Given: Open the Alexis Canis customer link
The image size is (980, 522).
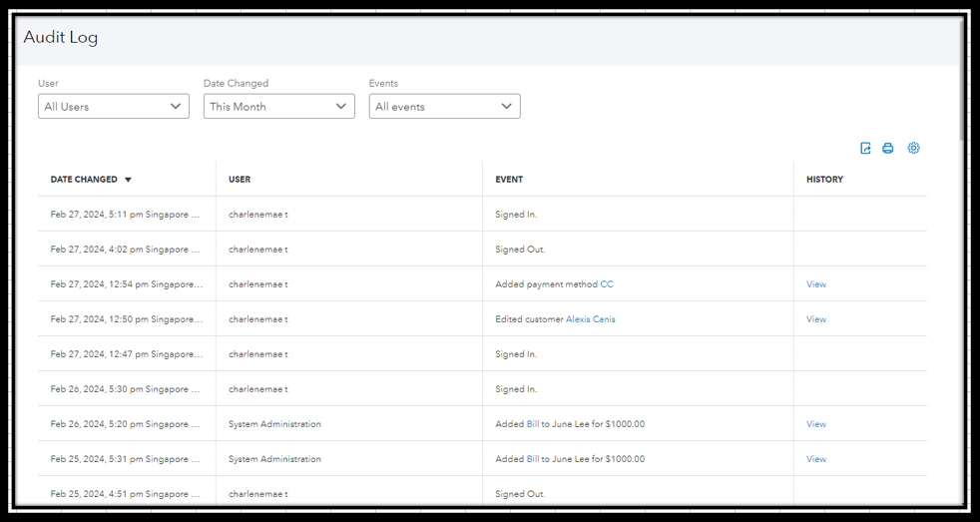Looking at the screenshot, I should pos(591,319).
